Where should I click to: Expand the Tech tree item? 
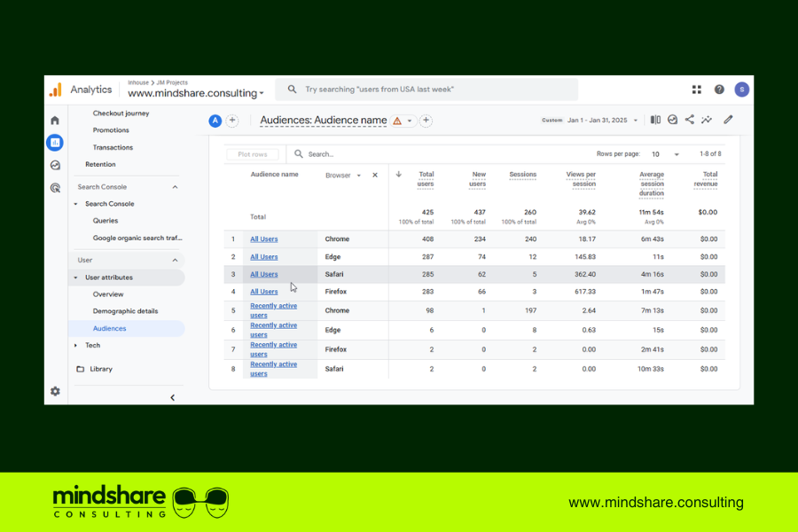(76, 345)
